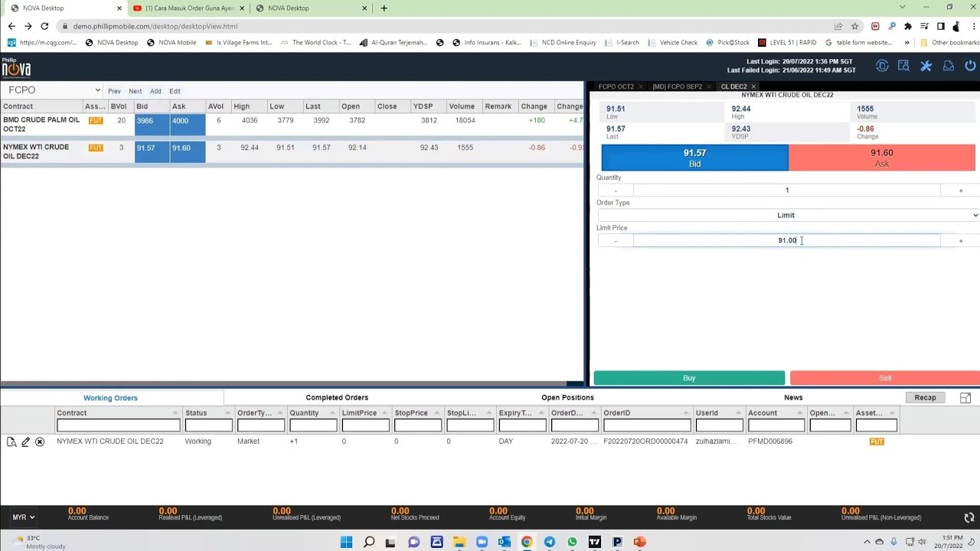Sort orders by Quantity column arrow
This screenshot has width=980, height=551.
332,413
